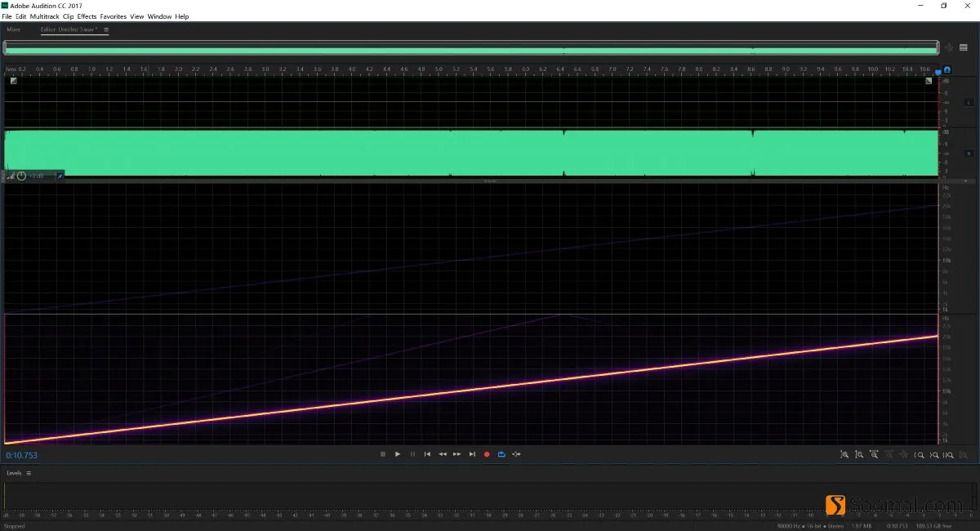This screenshot has width=980, height=531.
Task: Click the top-left corner icon of waveform display
Action: (13, 80)
